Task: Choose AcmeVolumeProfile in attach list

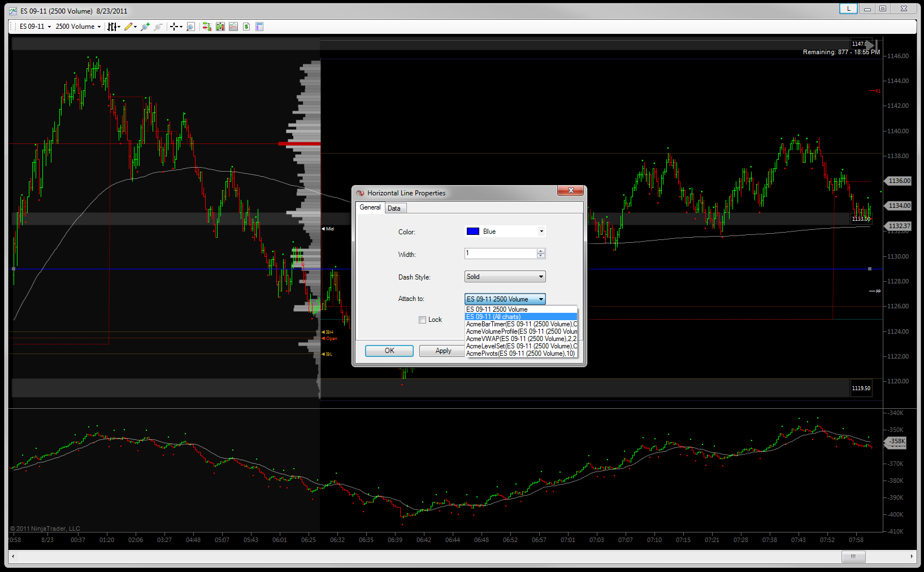Action: click(520, 331)
